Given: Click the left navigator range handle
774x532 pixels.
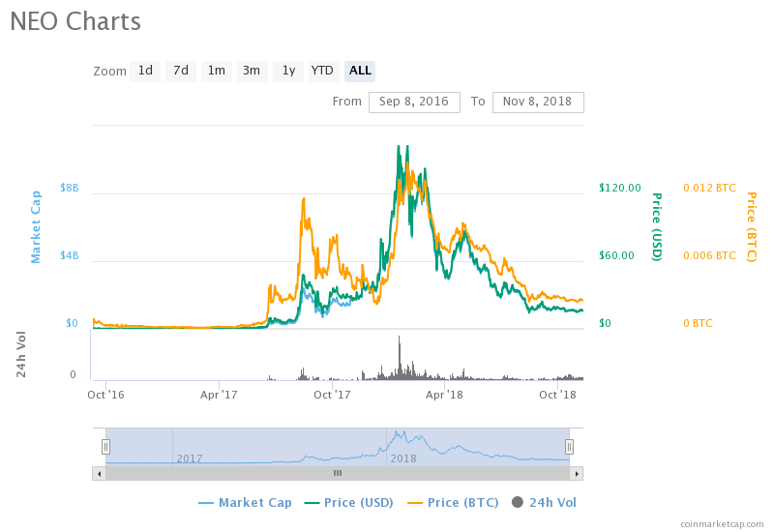Looking at the screenshot, I should [x=106, y=446].
